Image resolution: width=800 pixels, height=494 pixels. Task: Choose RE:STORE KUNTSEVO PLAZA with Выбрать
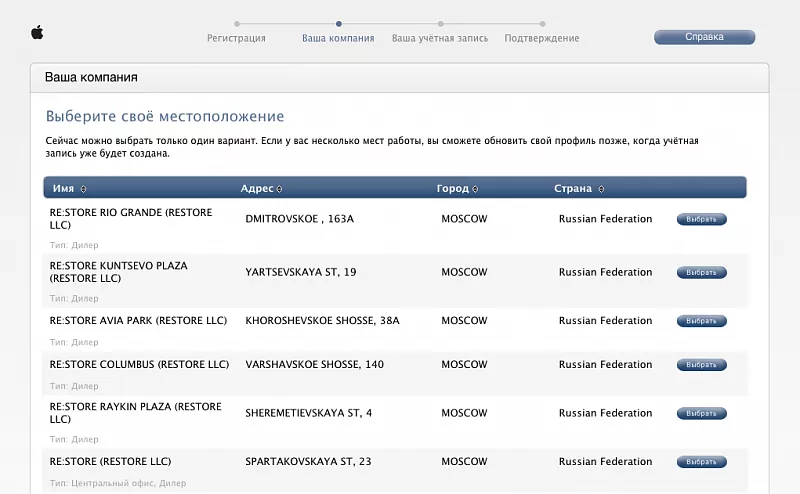click(702, 273)
